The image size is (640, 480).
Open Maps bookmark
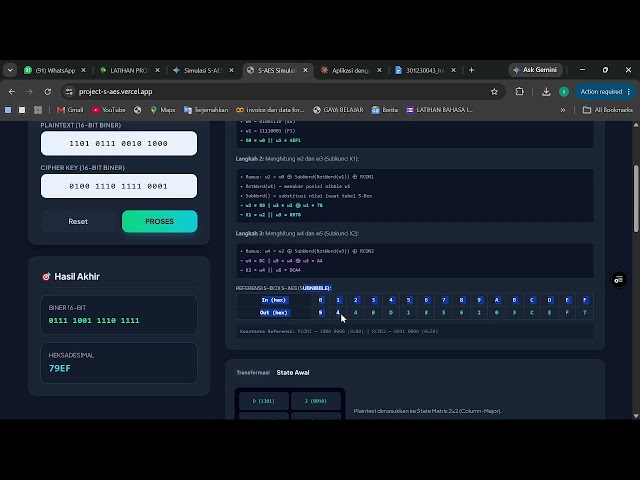162,110
